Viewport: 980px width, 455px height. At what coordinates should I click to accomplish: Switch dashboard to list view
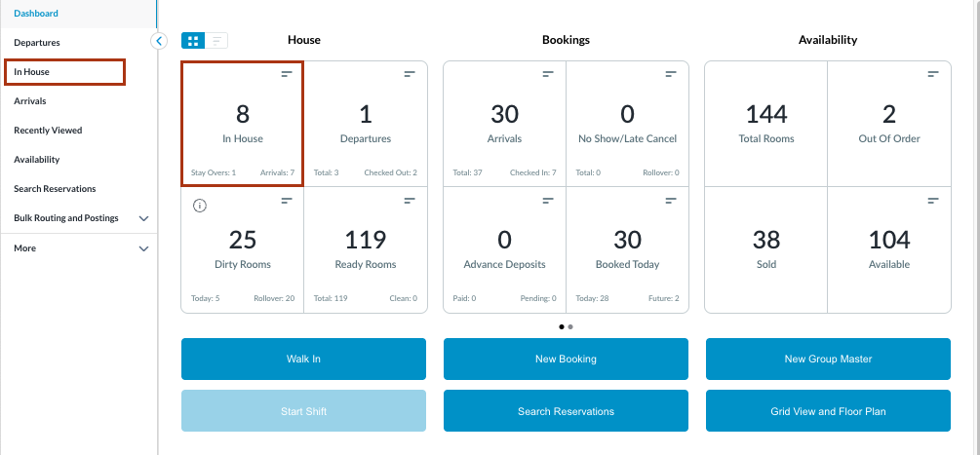(216, 41)
